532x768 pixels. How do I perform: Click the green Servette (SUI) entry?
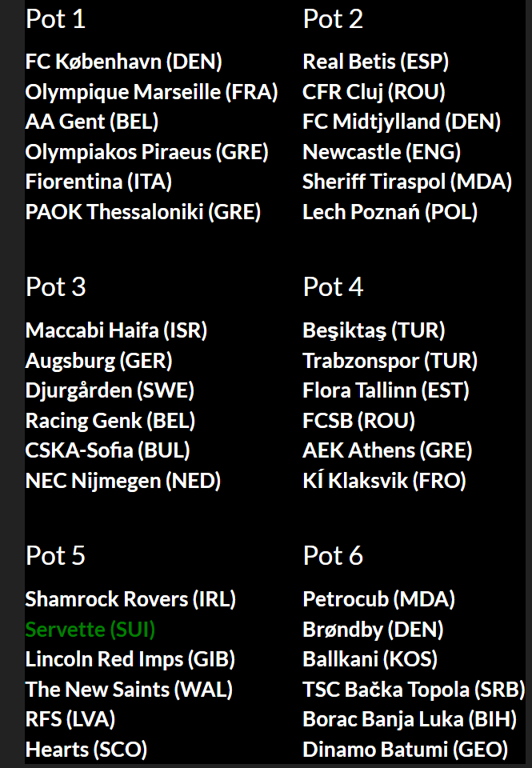point(90,630)
